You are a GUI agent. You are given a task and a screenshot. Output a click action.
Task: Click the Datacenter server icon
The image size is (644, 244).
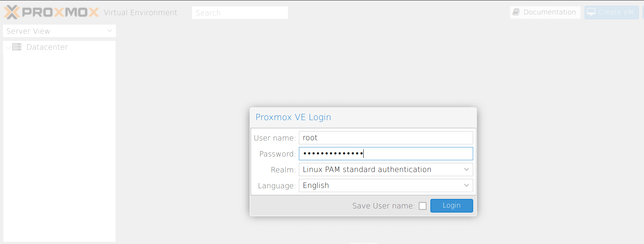tap(16, 47)
